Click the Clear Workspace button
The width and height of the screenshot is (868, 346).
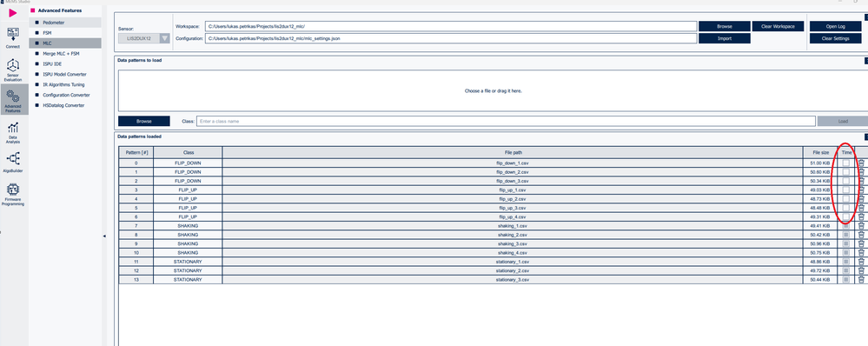coord(778,27)
